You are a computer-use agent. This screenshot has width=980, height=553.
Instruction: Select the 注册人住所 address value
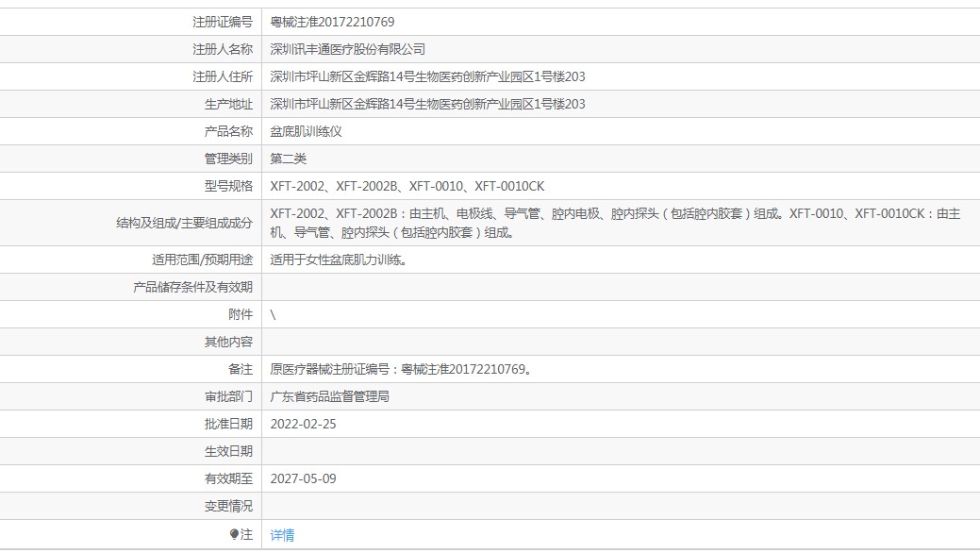(427, 77)
